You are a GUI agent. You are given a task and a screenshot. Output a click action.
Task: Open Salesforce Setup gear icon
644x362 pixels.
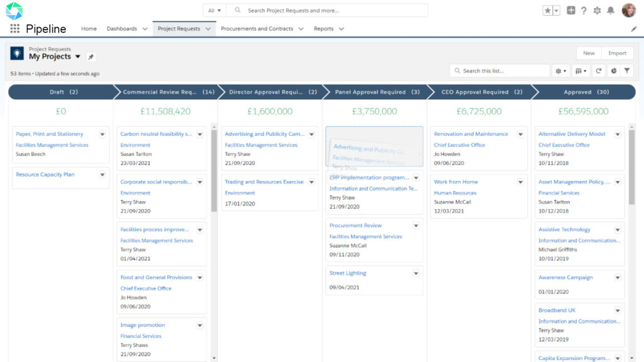597,10
